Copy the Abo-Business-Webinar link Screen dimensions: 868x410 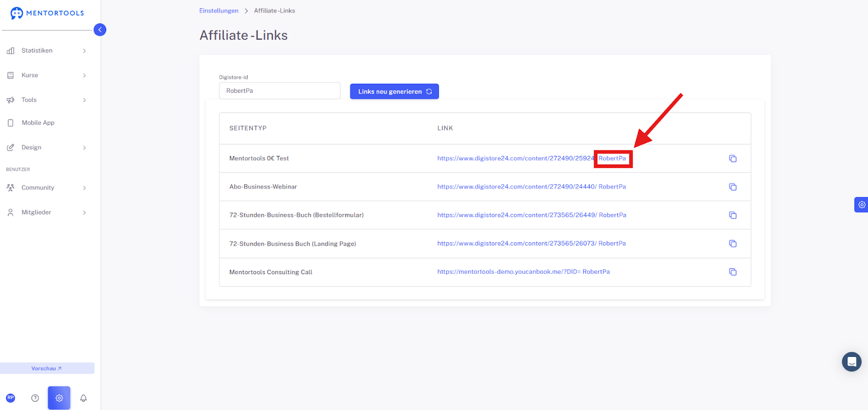click(732, 187)
